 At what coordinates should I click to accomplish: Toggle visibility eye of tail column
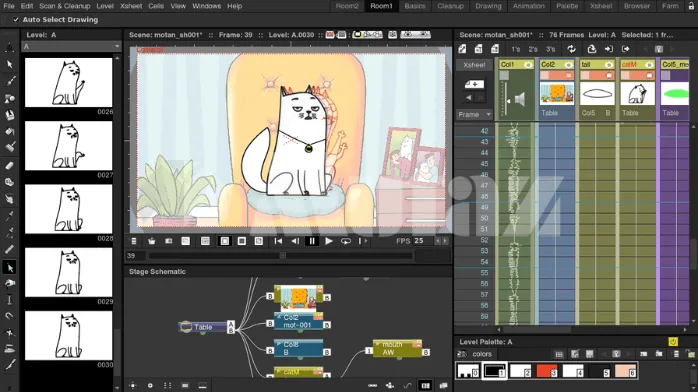pyautogui.click(x=609, y=65)
